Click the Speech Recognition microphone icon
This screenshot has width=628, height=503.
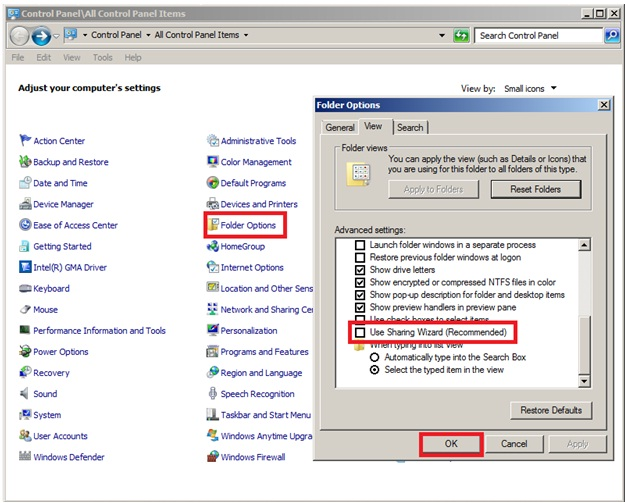pos(212,393)
